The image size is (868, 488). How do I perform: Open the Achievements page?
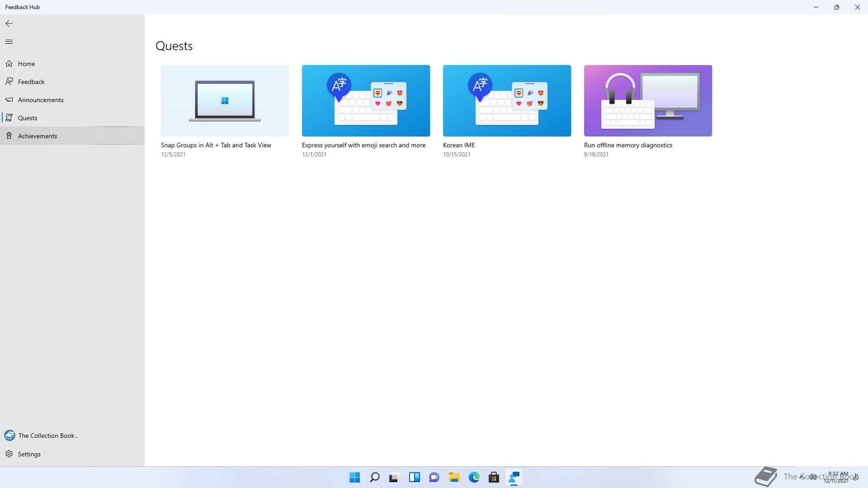tap(38, 136)
